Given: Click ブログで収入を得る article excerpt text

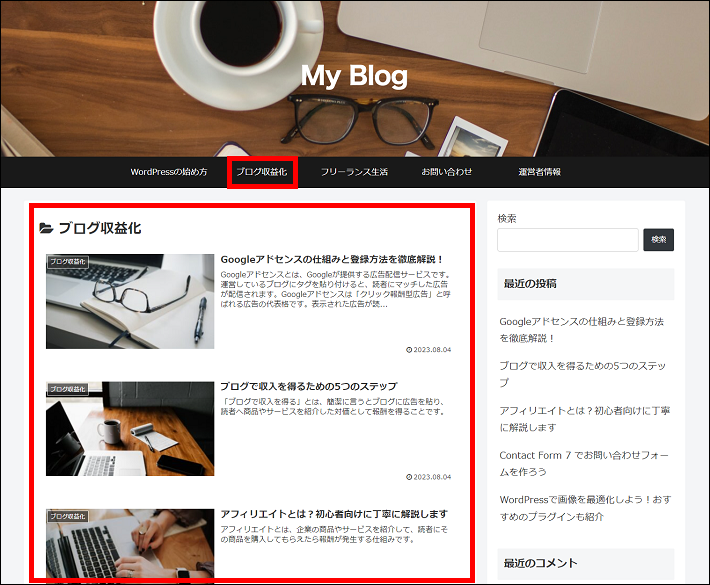Looking at the screenshot, I should click(x=333, y=407).
